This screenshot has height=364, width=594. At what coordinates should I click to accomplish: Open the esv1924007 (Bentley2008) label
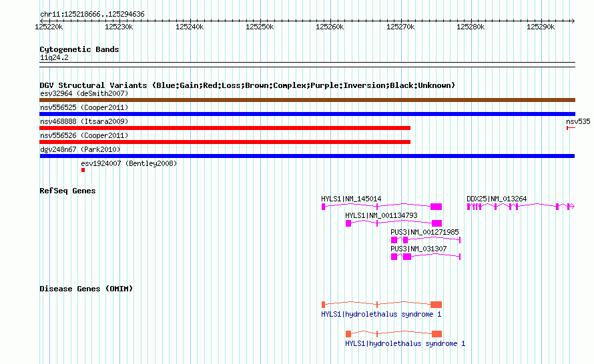(129, 163)
